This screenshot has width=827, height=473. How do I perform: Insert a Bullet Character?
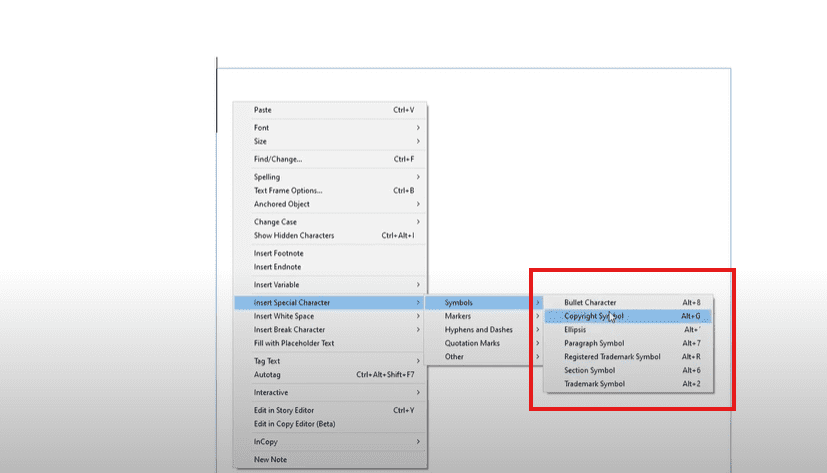[x=590, y=302]
